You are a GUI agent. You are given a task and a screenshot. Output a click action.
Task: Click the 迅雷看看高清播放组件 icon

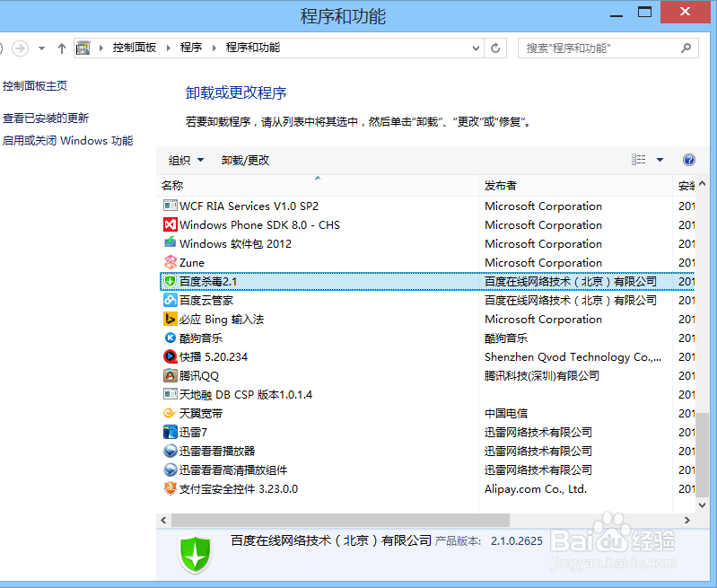171,470
